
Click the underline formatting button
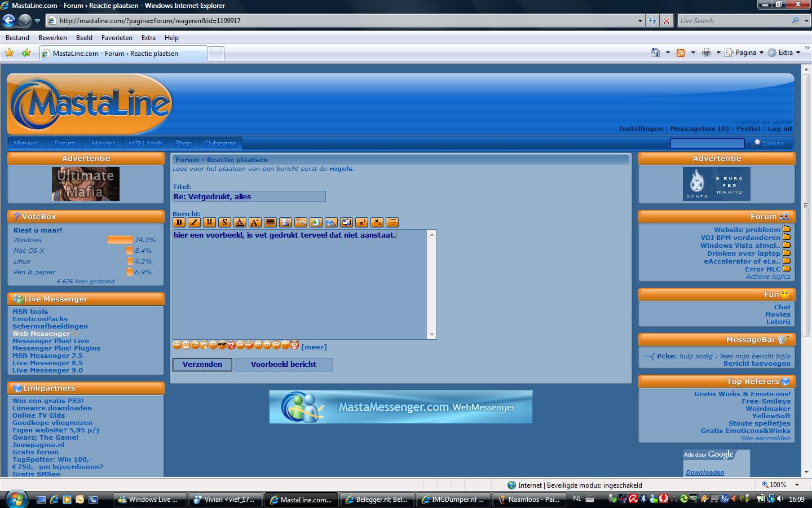click(210, 222)
